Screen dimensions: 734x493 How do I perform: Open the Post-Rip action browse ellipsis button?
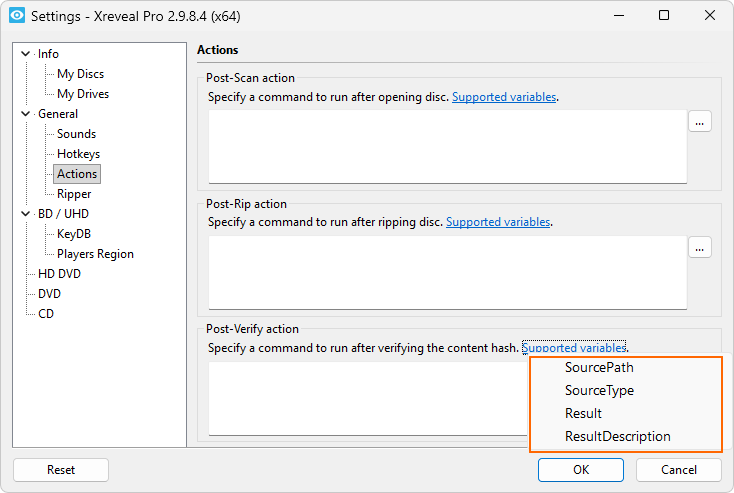coord(699,248)
